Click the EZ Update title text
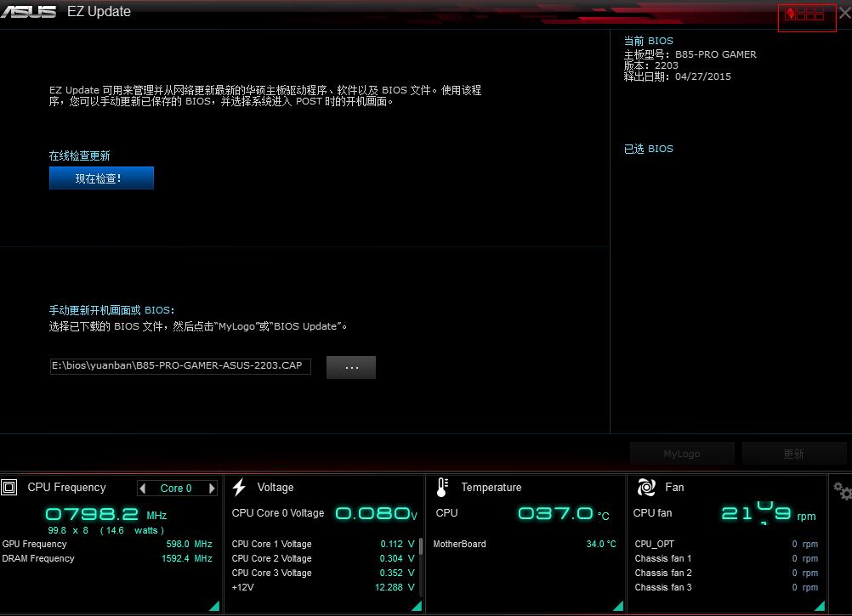 click(99, 11)
